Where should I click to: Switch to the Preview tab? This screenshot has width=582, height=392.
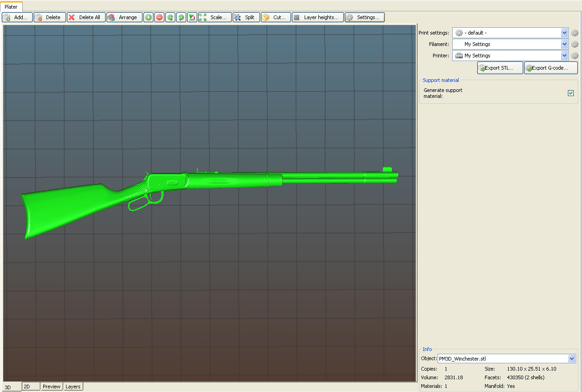(x=51, y=387)
